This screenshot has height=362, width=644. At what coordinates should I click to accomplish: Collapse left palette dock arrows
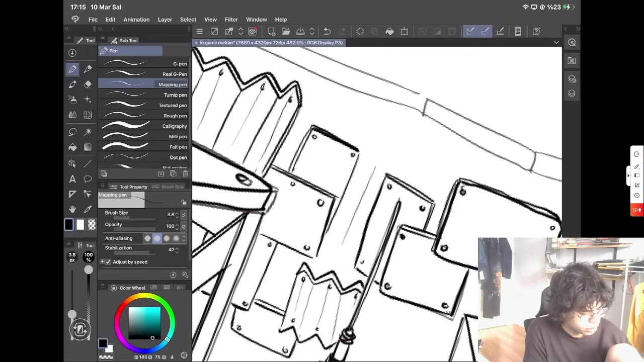point(66,29)
